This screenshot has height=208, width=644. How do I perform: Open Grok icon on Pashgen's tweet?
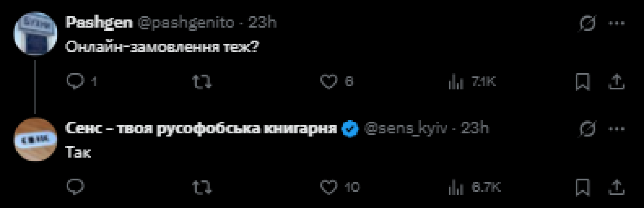pyautogui.click(x=587, y=23)
